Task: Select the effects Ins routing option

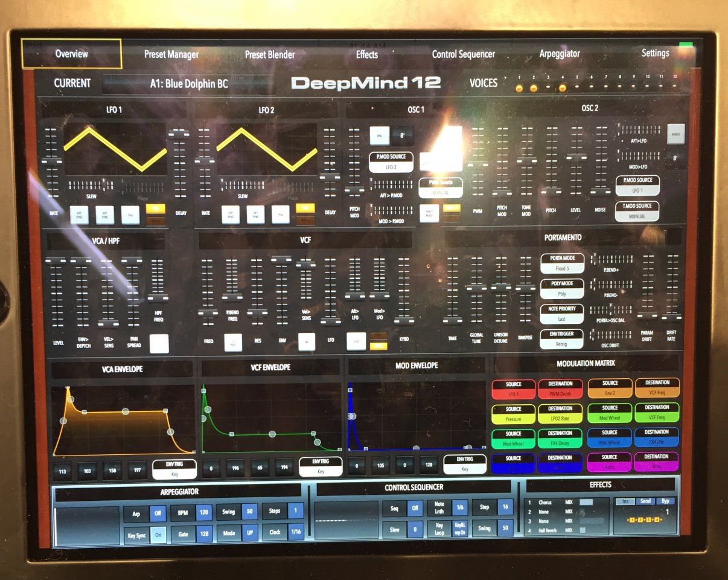Action: tap(625, 501)
